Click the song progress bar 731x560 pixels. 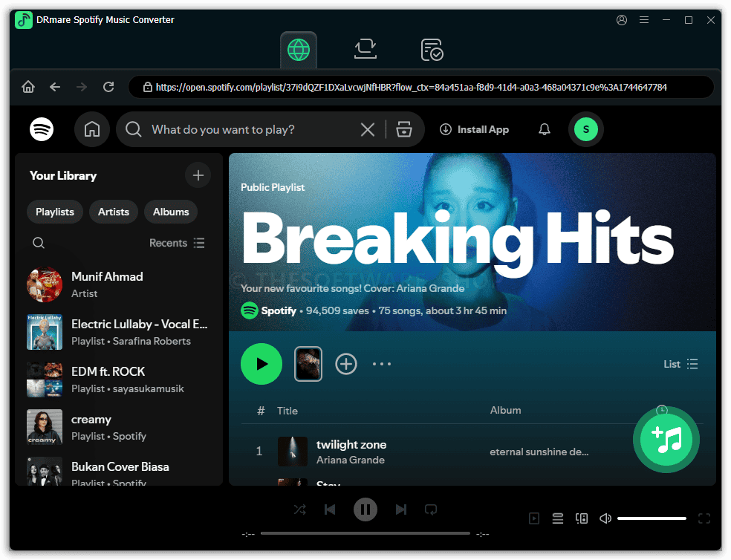[x=365, y=533]
